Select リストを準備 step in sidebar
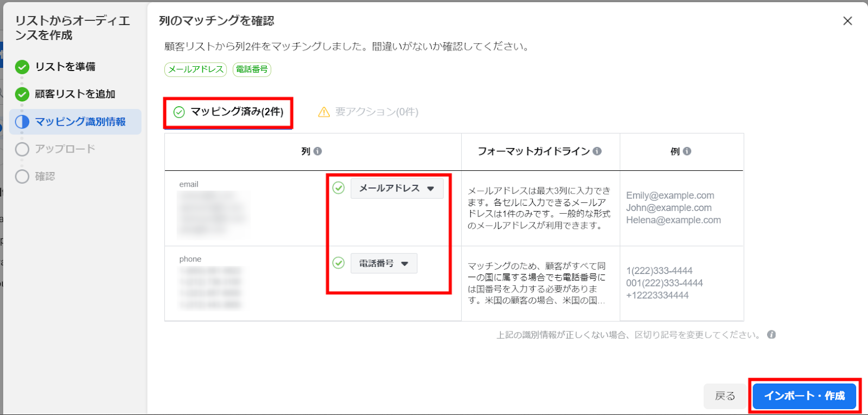Screen dimensions: 868x415 (x=65, y=67)
